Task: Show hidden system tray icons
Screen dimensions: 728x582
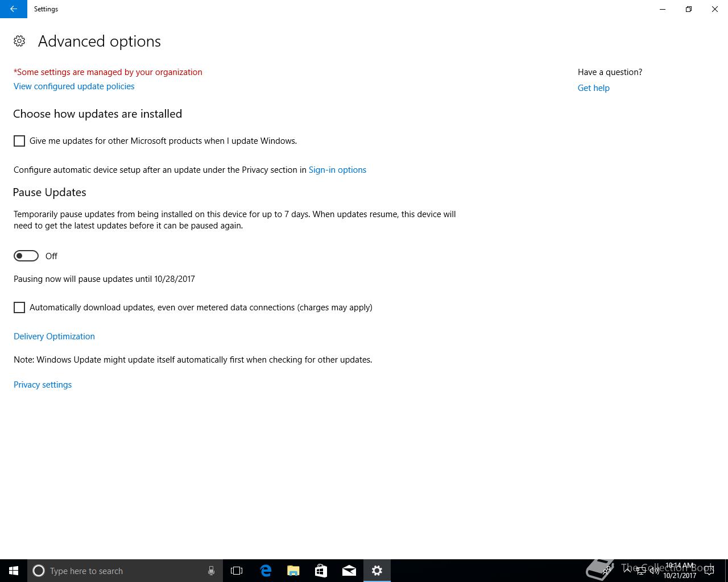Action: (x=627, y=571)
